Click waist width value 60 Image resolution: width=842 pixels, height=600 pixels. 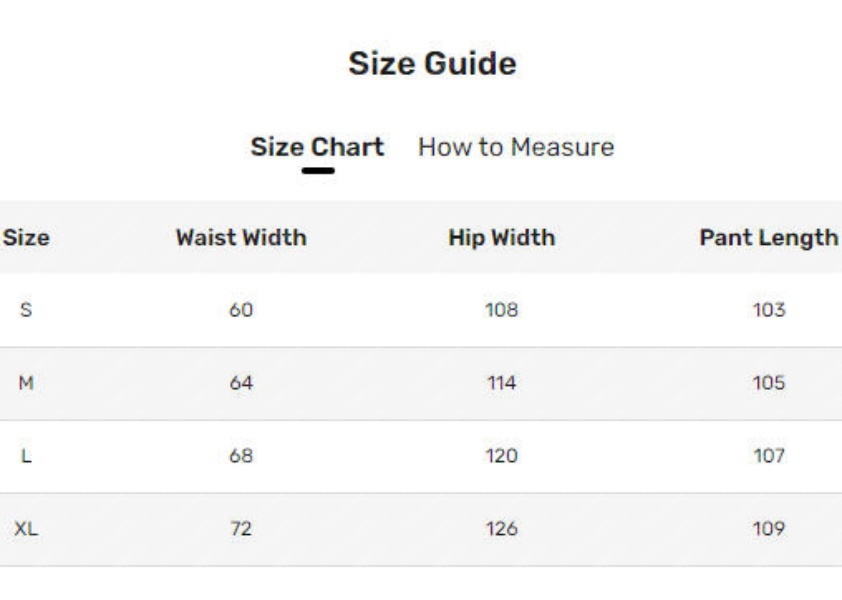241,310
